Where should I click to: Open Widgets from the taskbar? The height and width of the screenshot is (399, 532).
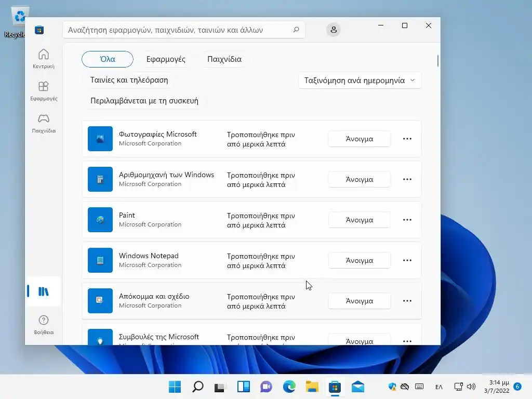click(243, 387)
